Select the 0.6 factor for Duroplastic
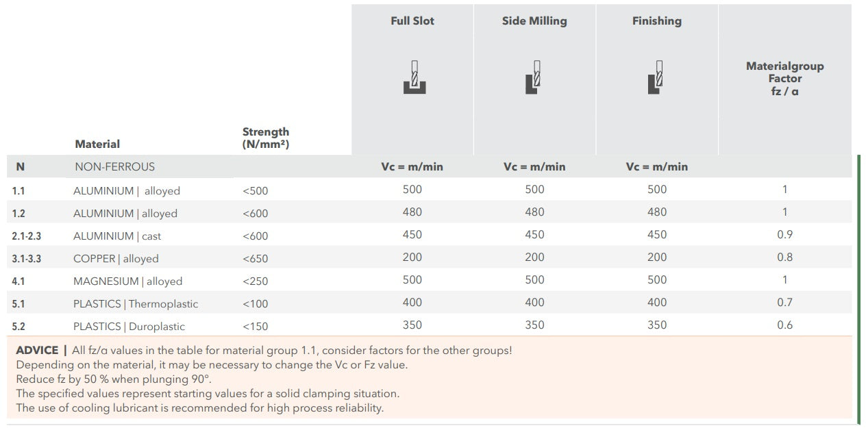 784,325
